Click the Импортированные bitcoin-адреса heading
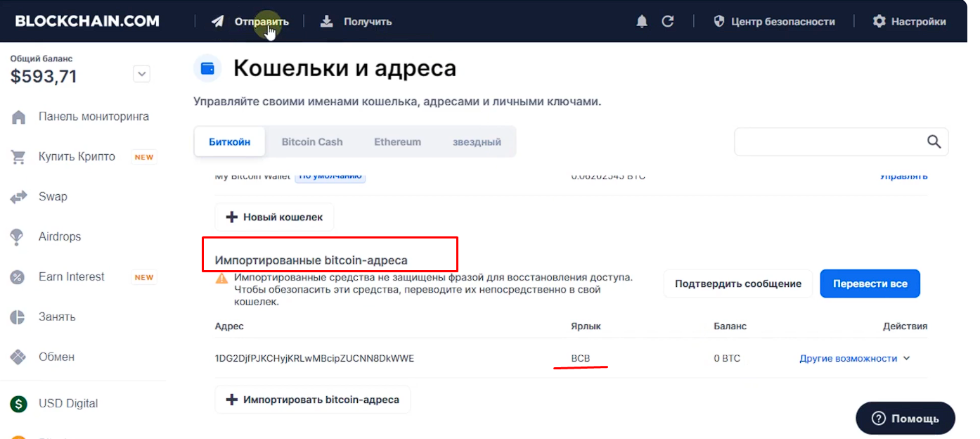 coord(311,260)
